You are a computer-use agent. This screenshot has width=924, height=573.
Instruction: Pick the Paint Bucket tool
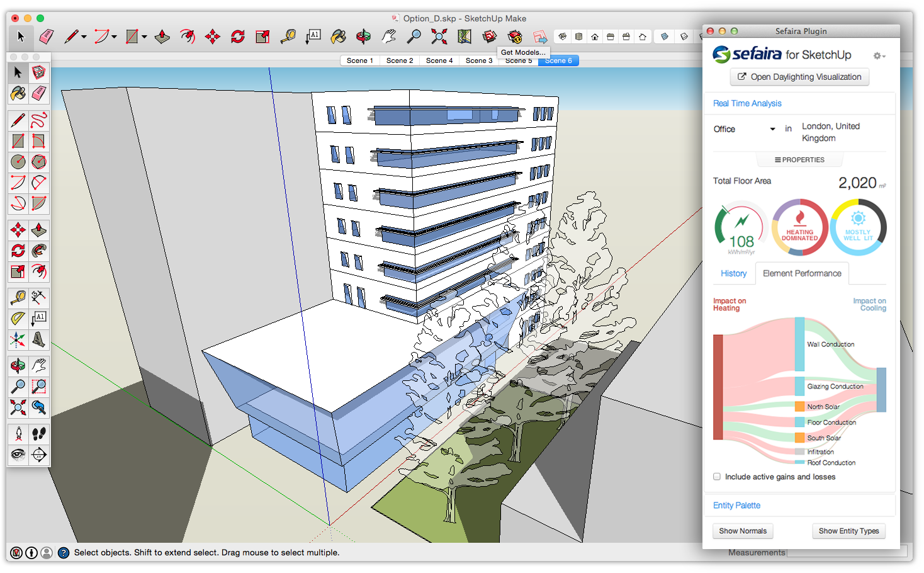coord(18,93)
